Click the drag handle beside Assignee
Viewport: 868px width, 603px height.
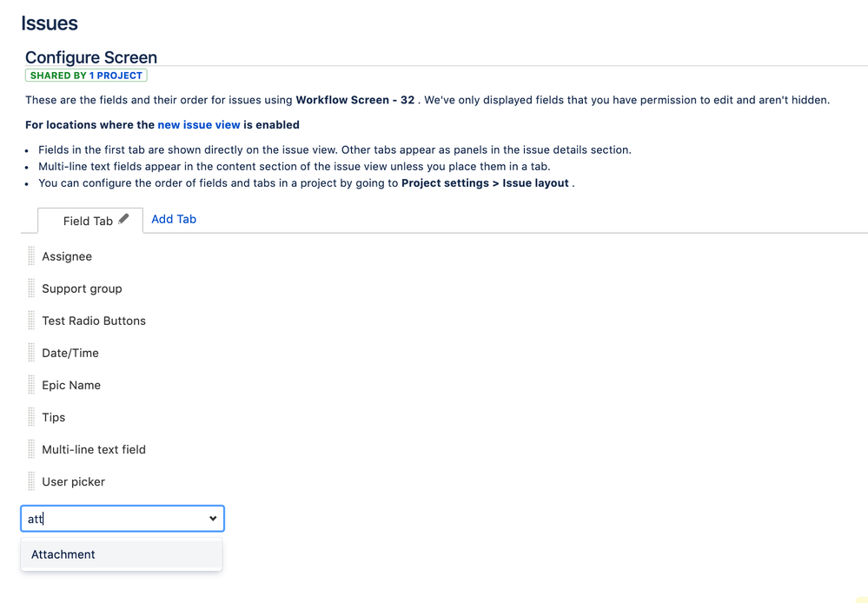31,256
